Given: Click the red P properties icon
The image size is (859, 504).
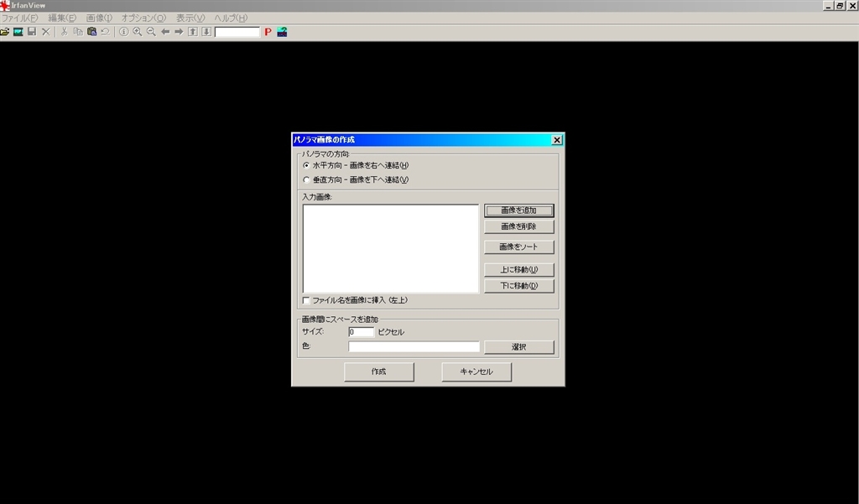Looking at the screenshot, I should coord(268,32).
